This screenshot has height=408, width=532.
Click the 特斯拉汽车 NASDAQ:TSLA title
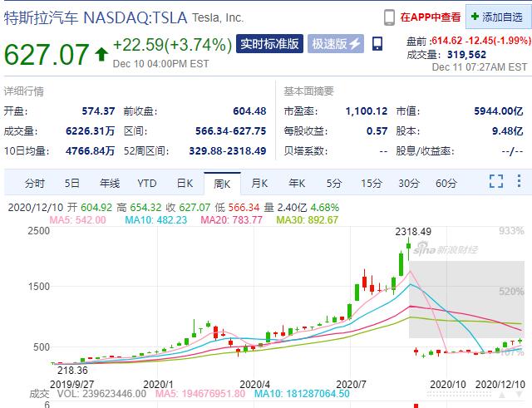(96, 17)
